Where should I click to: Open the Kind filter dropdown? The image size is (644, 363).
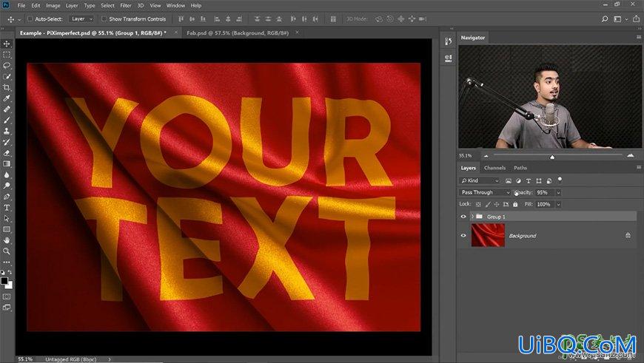pos(480,180)
